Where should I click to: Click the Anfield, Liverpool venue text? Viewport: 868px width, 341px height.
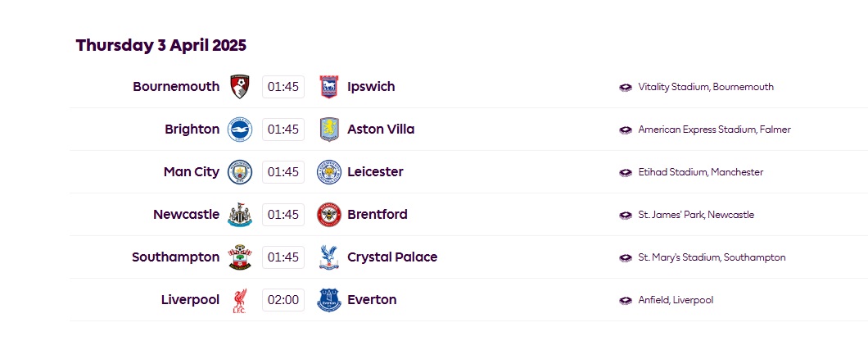click(676, 300)
